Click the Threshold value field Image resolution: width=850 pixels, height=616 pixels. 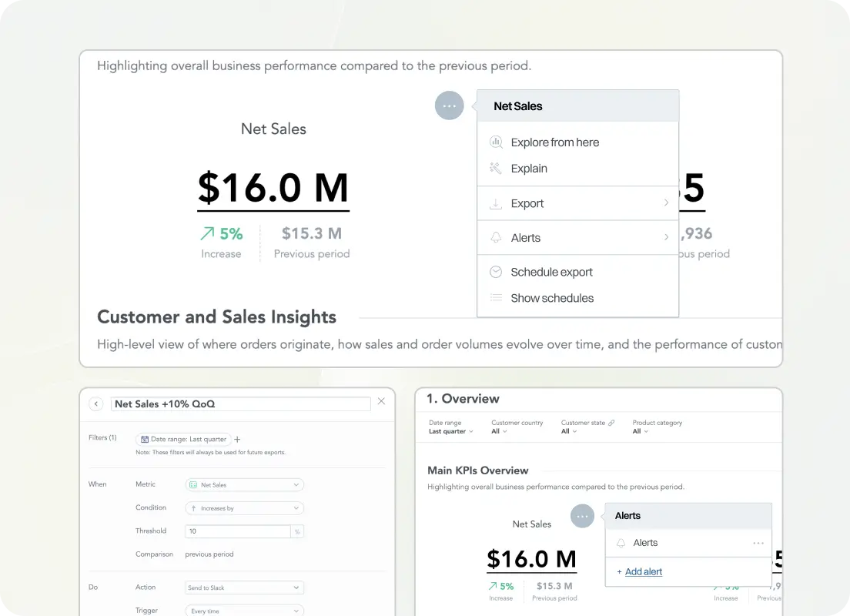pyautogui.click(x=237, y=531)
